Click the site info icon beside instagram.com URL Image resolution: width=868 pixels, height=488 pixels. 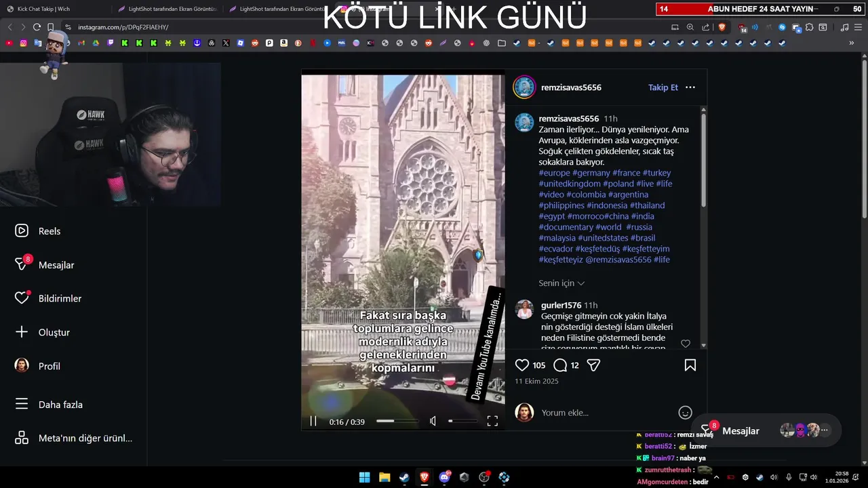(x=68, y=27)
